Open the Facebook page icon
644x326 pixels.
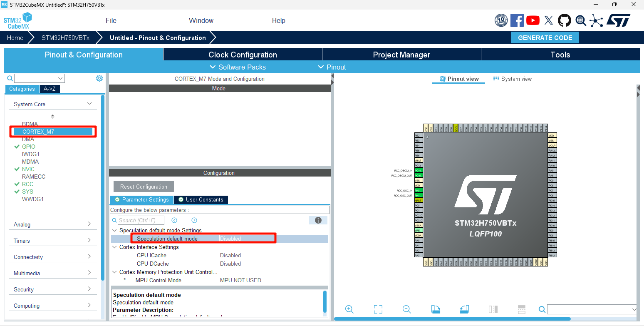point(517,20)
